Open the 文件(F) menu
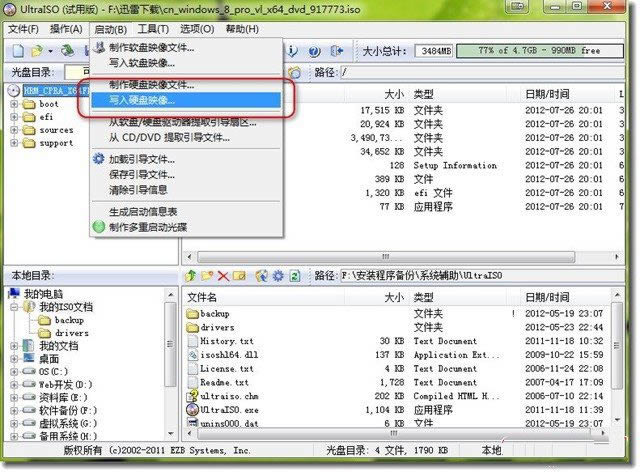 pyautogui.click(x=24, y=29)
